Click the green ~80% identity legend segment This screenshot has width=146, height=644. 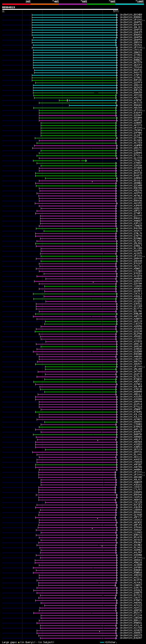click(x=101, y=4)
